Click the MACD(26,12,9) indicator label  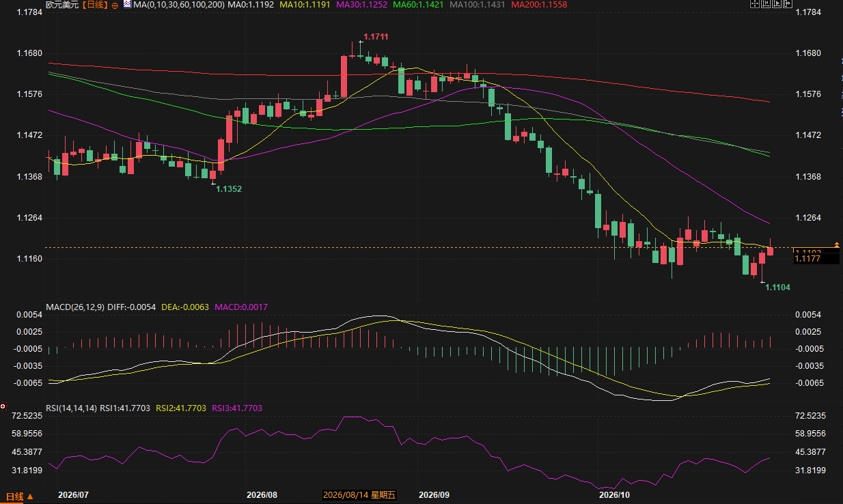click(74, 308)
